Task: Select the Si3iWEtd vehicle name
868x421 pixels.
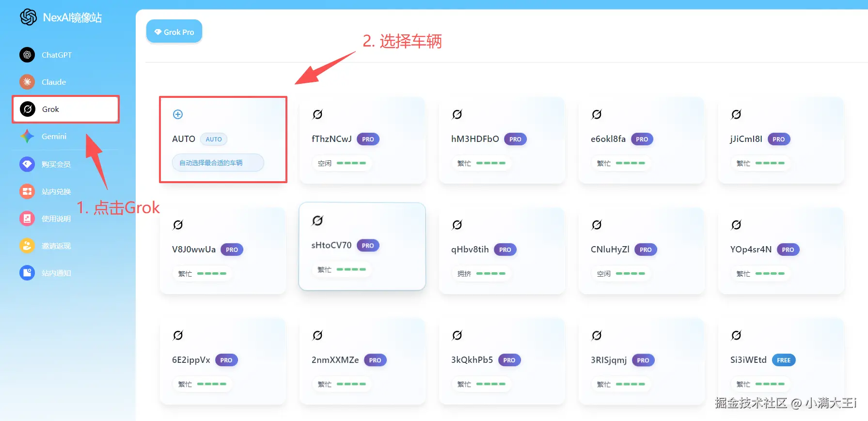Action: [x=748, y=360]
